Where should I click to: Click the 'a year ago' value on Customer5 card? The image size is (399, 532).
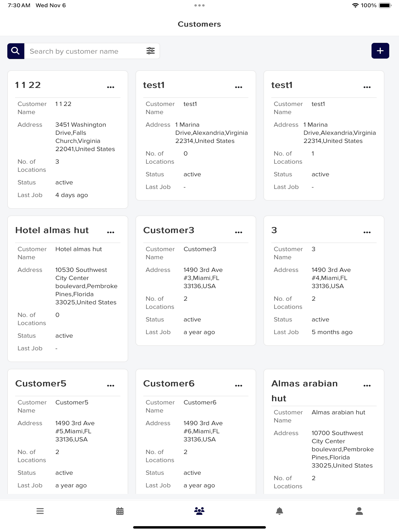tap(71, 485)
